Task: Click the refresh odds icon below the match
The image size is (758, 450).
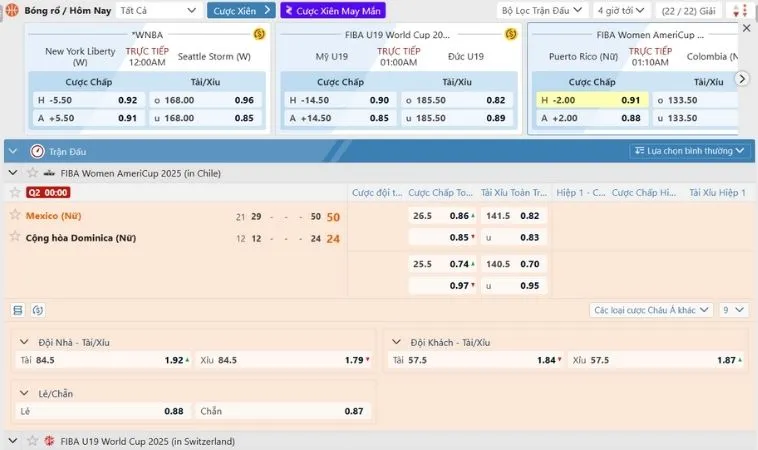Action: pyautogui.click(x=38, y=310)
